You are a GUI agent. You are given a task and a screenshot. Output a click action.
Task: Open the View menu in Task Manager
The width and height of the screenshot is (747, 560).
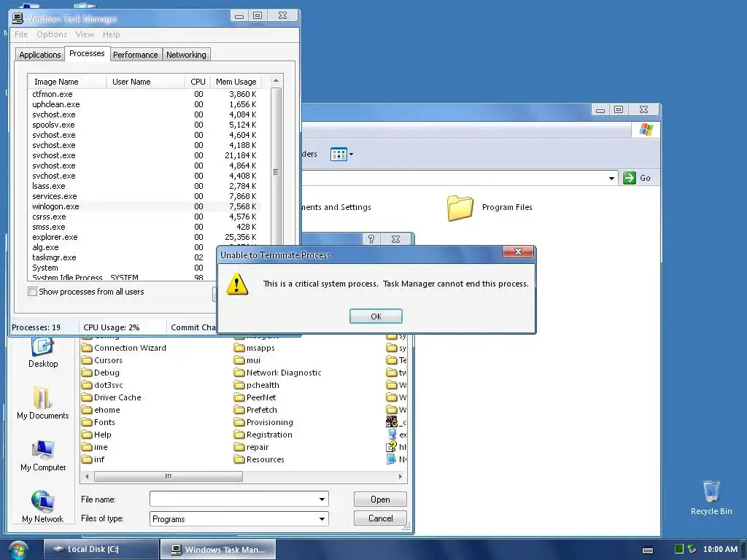tap(85, 34)
